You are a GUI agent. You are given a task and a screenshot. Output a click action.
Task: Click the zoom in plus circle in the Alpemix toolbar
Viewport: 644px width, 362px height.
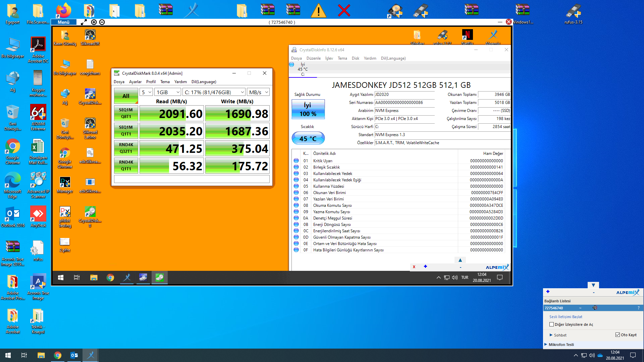[94, 22]
